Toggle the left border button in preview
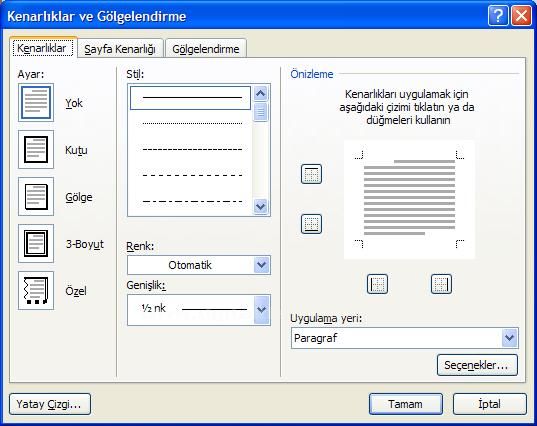Viewport: 537px width, 426px height. 377,284
